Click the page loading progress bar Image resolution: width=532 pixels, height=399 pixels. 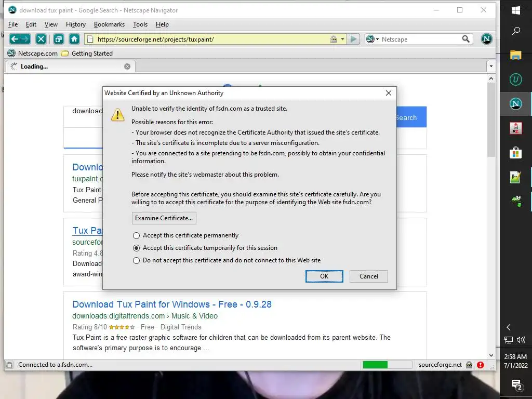[387, 365]
